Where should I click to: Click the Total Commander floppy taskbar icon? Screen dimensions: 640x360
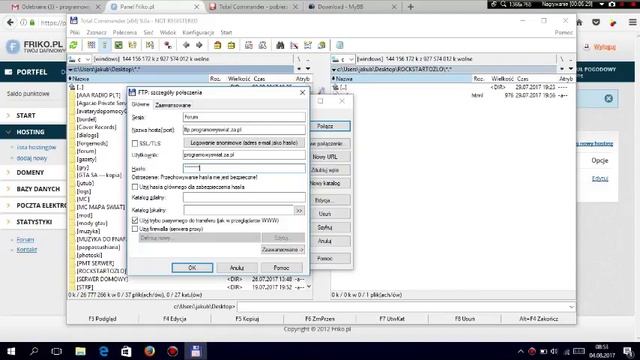196,351
